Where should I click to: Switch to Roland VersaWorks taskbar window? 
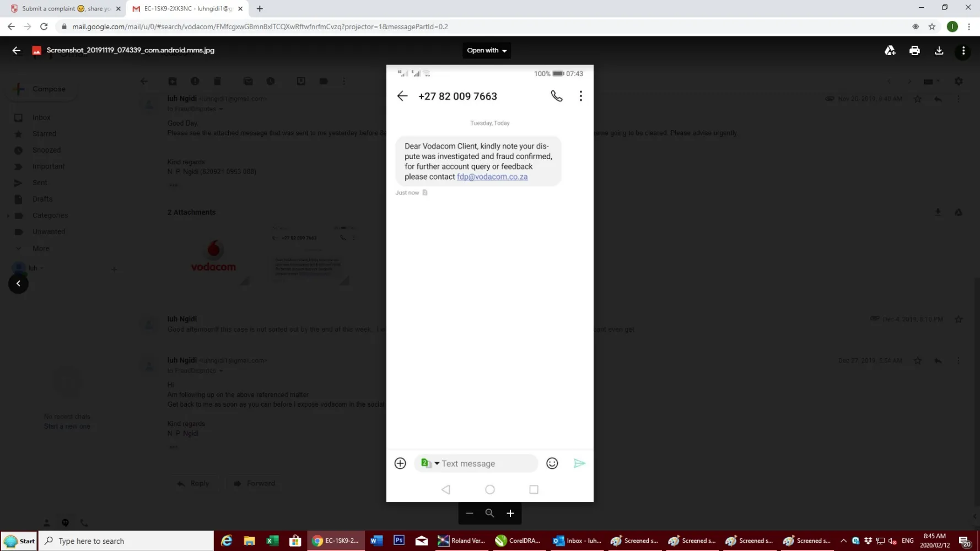[x=461, y=541]
